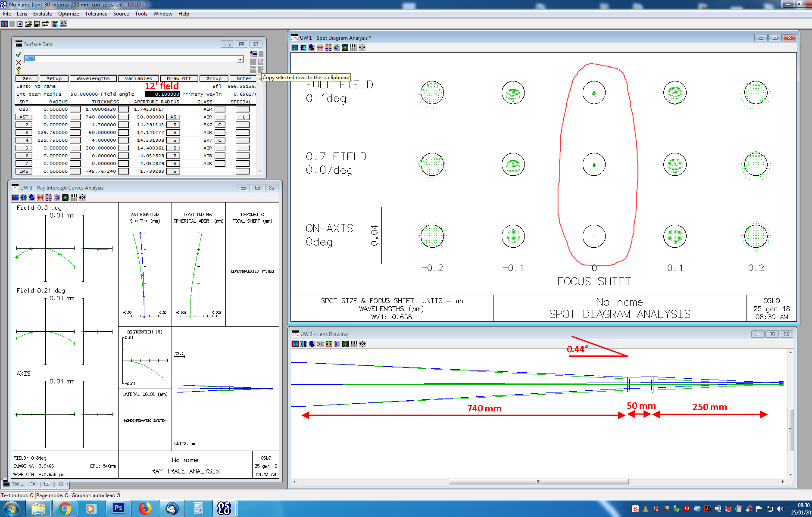Click the arrows icon in Lens Drawing toolbar
The width and height of the screenshot is (812, 517).
(x=362, y=344)
